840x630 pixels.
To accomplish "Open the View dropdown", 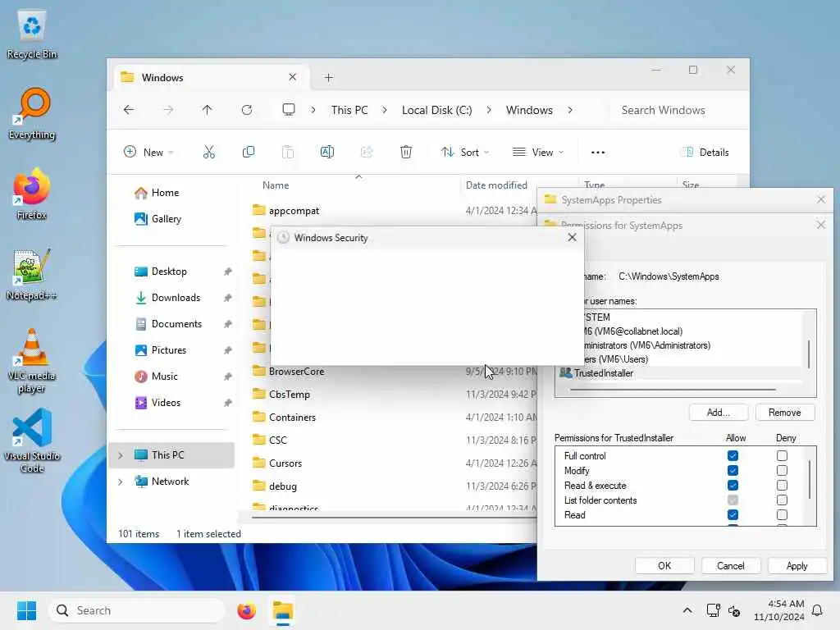I will [538, 152].
